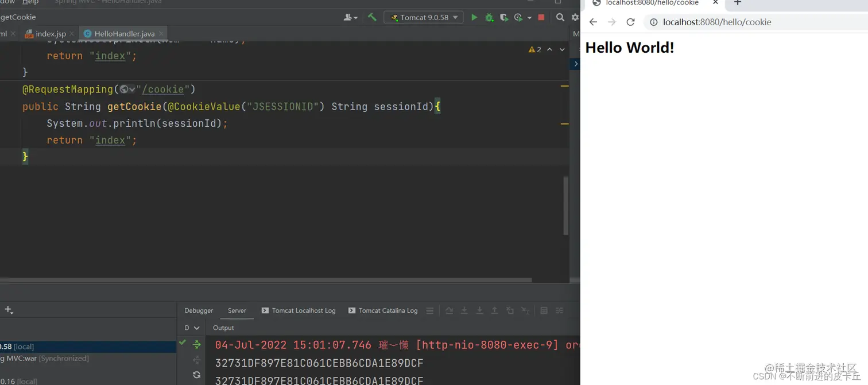The height and width of the screenshot is (385, 868).
Task: Close the localhost browser tab
Action: click(715, 3)
